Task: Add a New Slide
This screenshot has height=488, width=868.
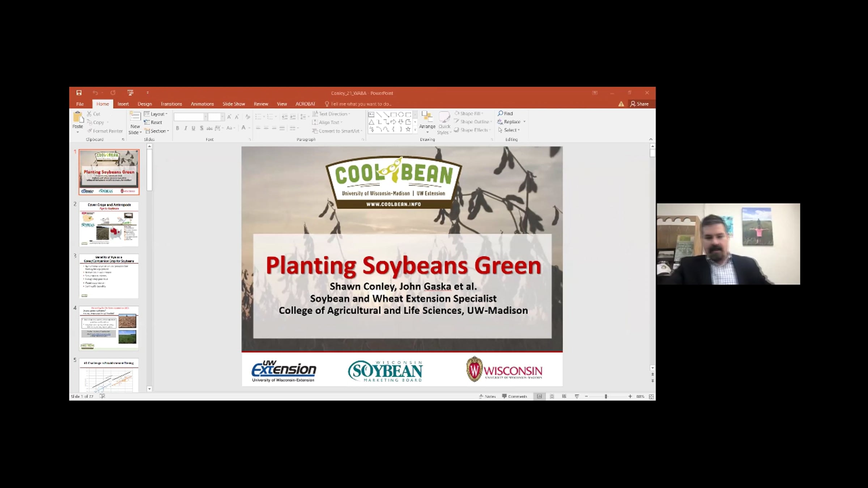Action: pyautogui.click(x=135, y=123)
